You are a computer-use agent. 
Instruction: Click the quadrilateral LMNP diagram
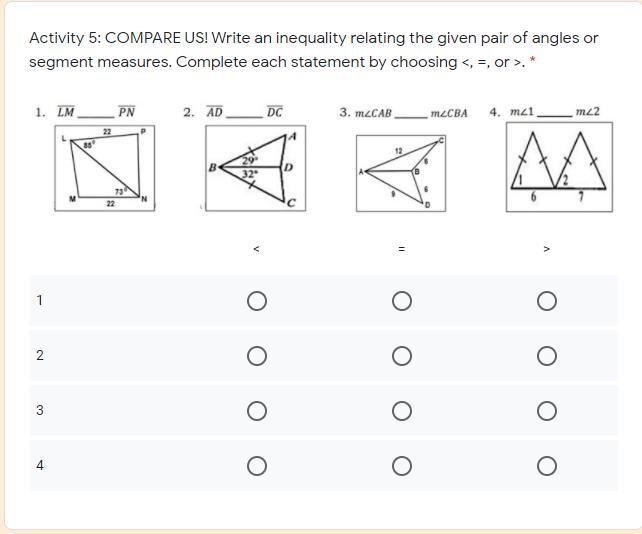(x=105, y=168)
